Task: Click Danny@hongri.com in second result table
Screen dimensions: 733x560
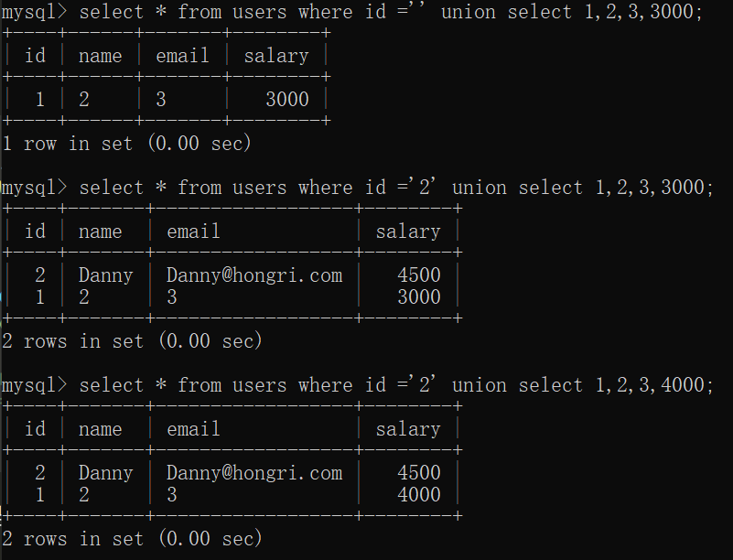Action: click(254, 275)
